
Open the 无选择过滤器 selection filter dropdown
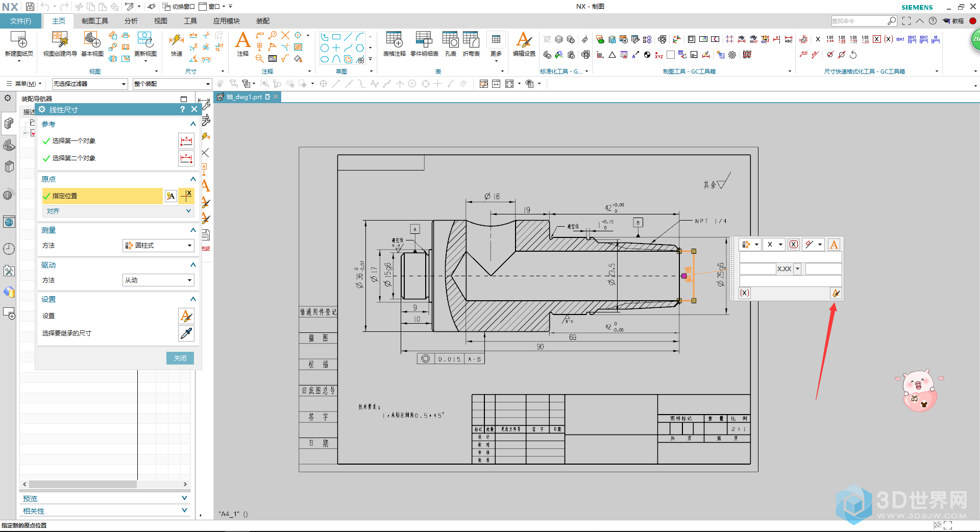(89, 84)
